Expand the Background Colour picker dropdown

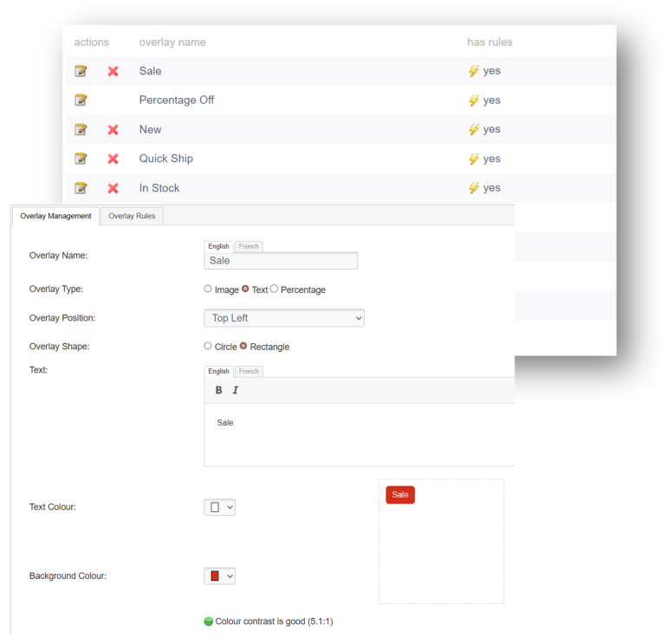click(x=220, y=576)
